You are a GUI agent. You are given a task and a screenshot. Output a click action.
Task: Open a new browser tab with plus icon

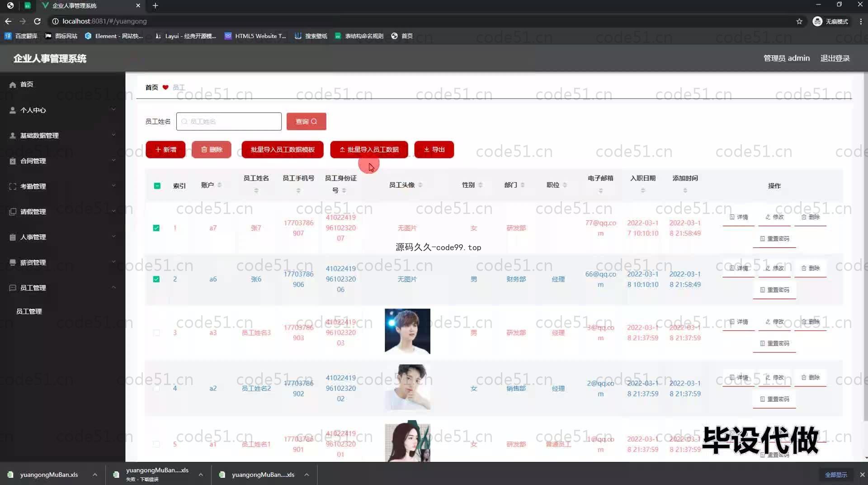coord(155,5)
